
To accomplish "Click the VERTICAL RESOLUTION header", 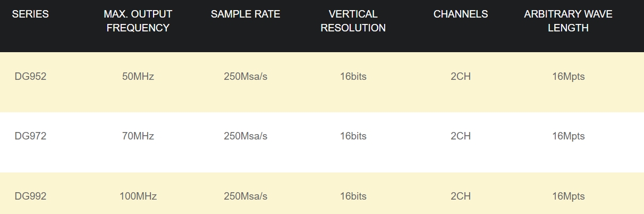I will pos(353,21).
